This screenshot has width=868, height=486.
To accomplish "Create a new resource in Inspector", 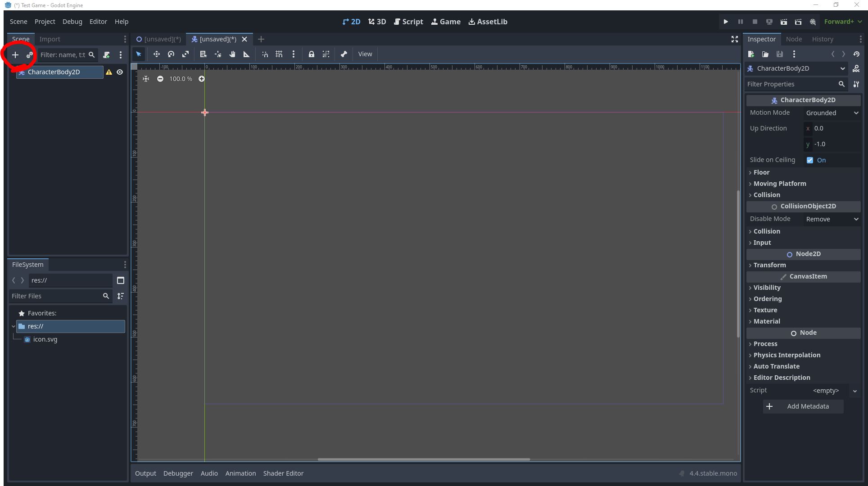I will pyautogui.click(x=751, y=54).
